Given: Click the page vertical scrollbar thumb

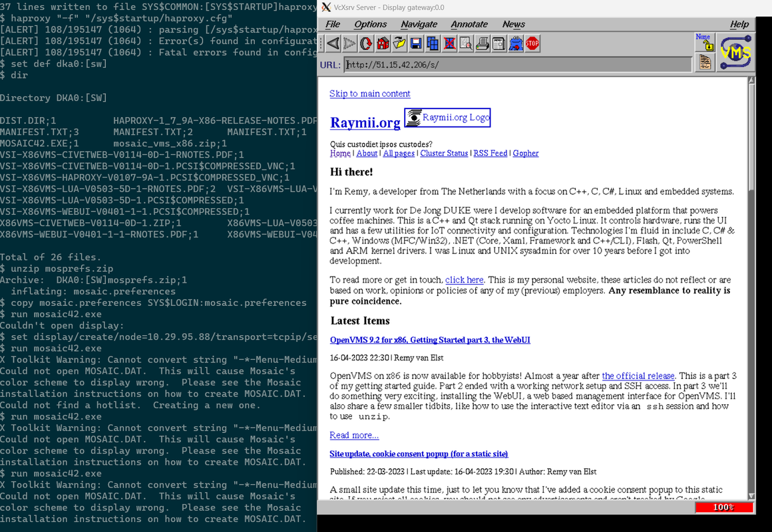Looking at the screenshot, I should (x=751, y=137).
